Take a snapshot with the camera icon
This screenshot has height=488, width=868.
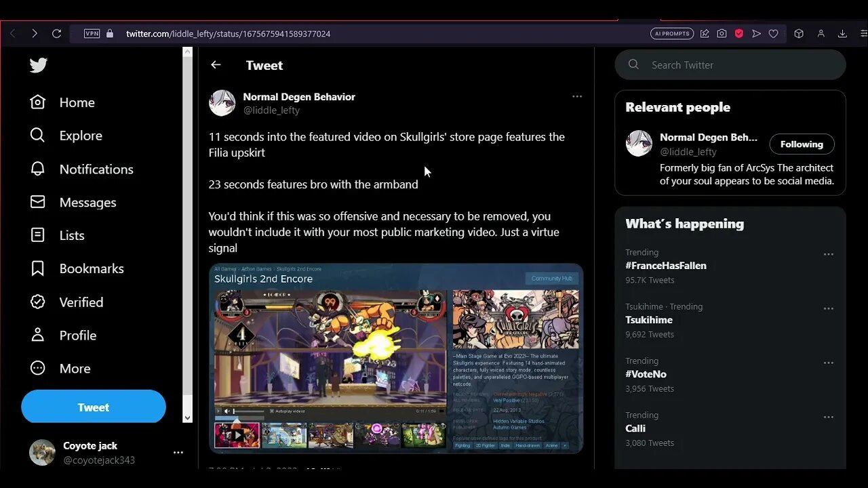coord(722,33)
